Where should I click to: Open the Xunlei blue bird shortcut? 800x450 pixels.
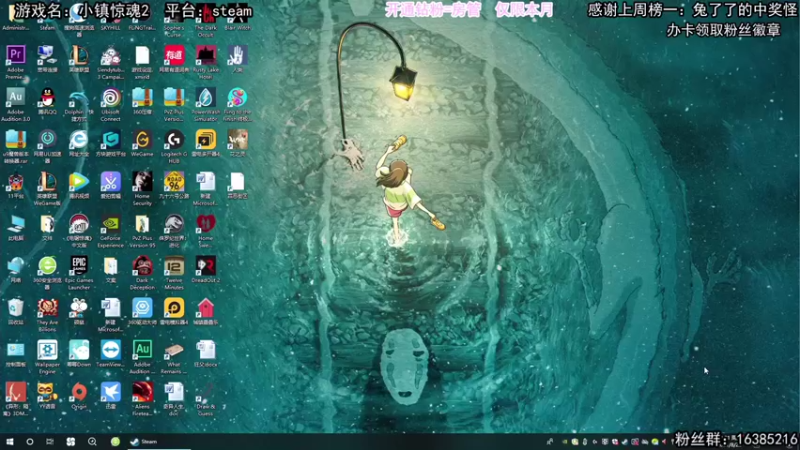pos(111,392)
